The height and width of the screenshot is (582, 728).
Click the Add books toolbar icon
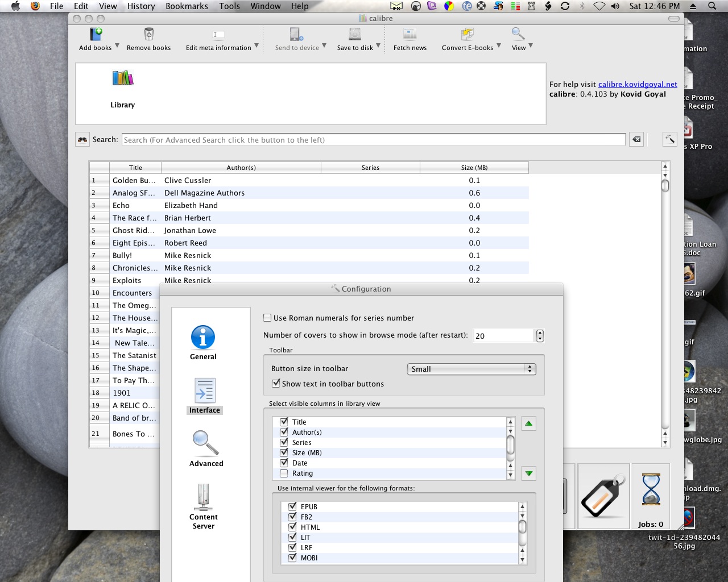[x=96, y=35]
